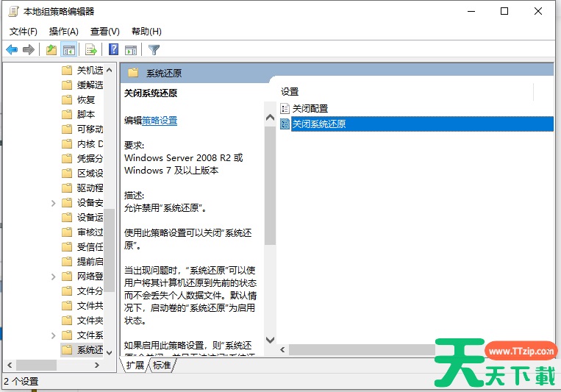
Task: Click the 系统还原 header folder icon
Action: point(133,73)
